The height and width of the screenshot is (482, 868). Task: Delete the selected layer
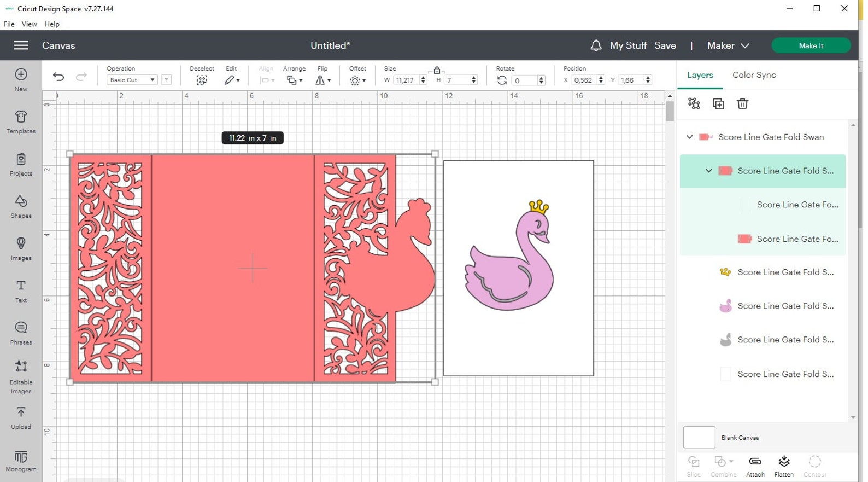tap(742, 103)
